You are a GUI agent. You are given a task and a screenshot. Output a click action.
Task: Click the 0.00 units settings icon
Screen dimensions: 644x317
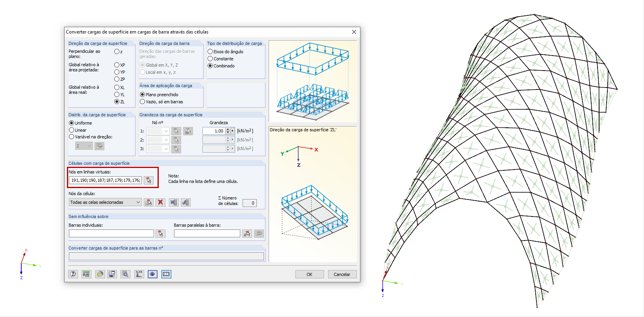[x=86, y=274]
